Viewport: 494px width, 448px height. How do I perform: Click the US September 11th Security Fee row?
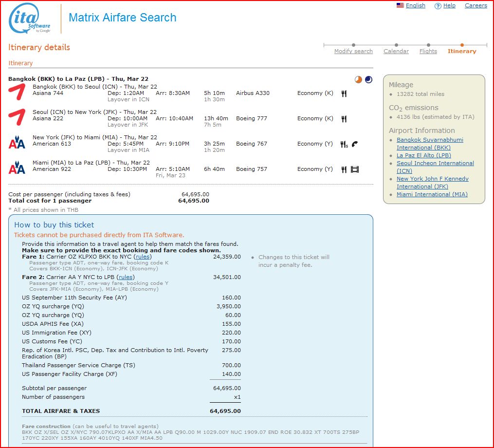click(131, 298)
